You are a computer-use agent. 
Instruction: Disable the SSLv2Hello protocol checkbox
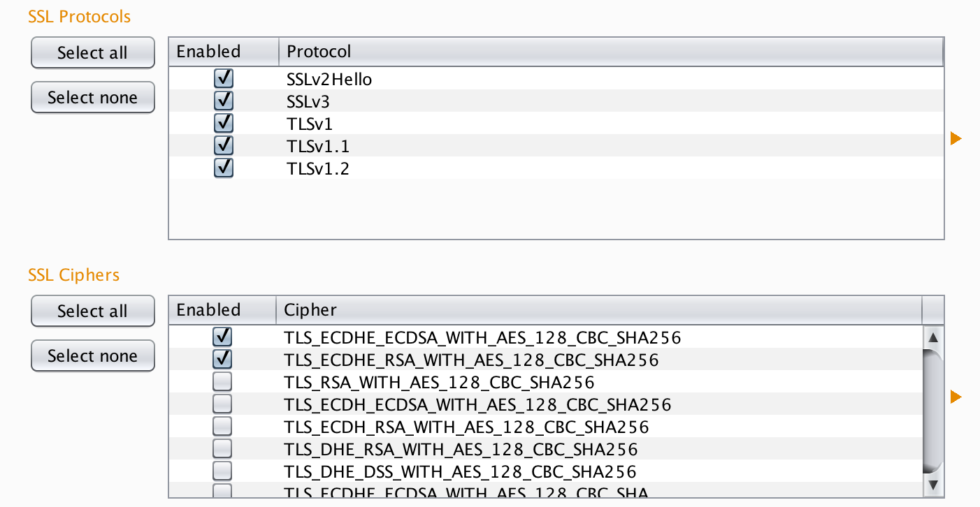224,79
